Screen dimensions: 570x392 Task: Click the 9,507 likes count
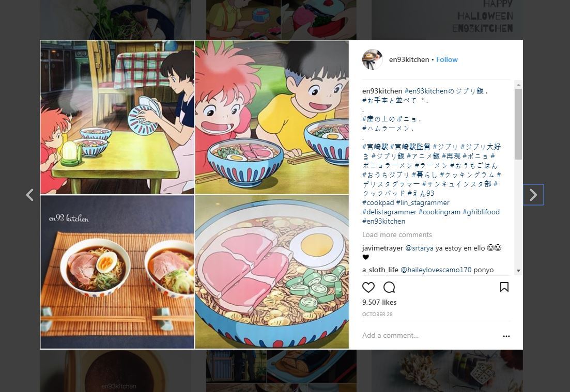pos(379,302)
